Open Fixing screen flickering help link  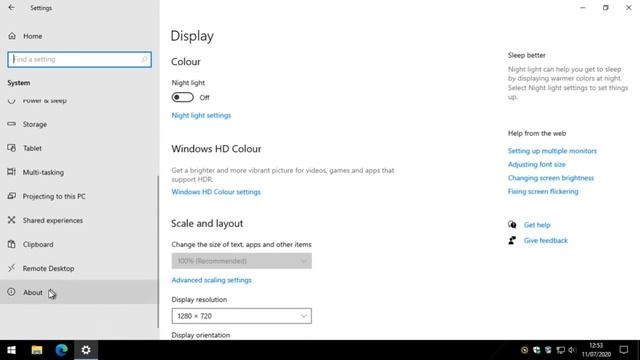[x=543, y=191]
